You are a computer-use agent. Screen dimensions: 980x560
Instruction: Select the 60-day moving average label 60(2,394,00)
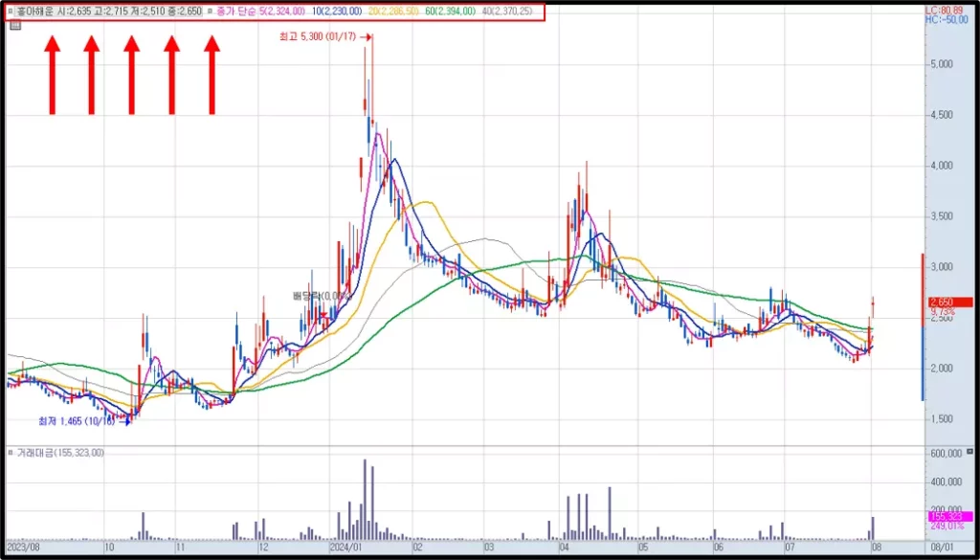click(x=450, y=11)
